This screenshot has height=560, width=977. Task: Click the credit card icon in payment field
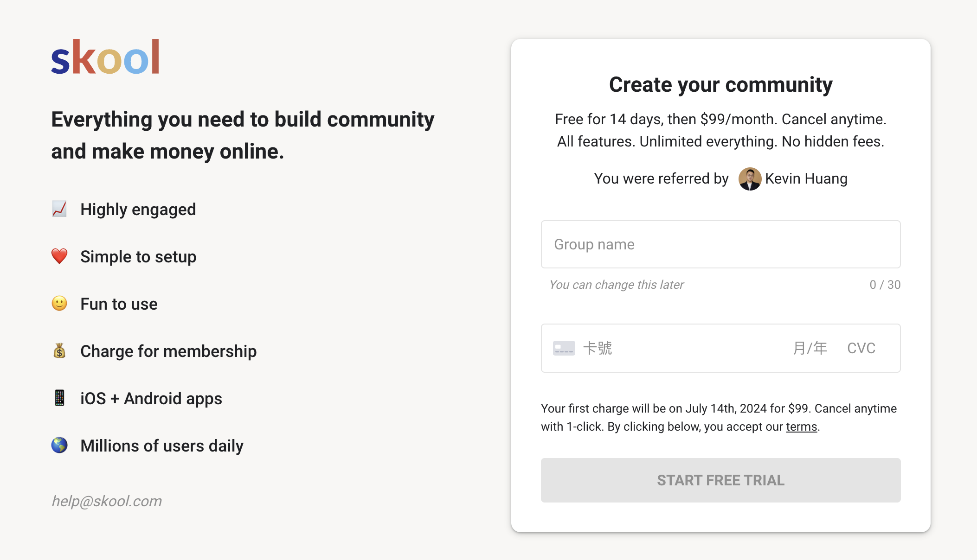point(564,348)
